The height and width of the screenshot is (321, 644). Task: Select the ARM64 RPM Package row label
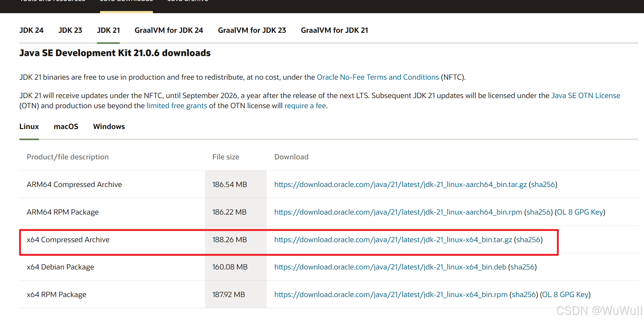coord(63,212)
